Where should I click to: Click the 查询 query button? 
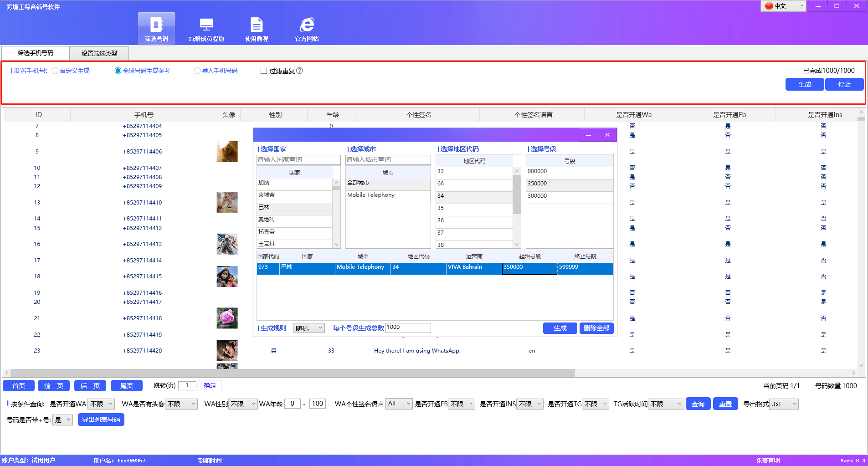coord(698,404)
